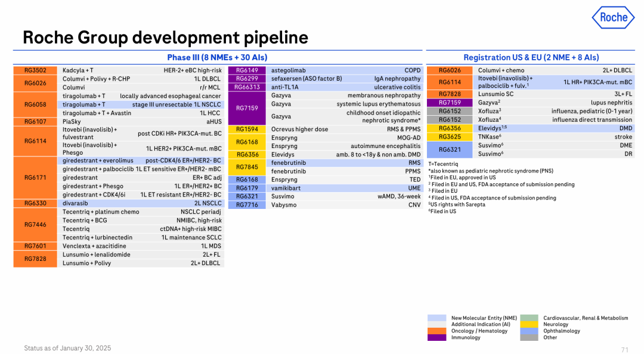Select 'Tecentriq + BCG' entry
644x354 pixels.
pos(85,220)
